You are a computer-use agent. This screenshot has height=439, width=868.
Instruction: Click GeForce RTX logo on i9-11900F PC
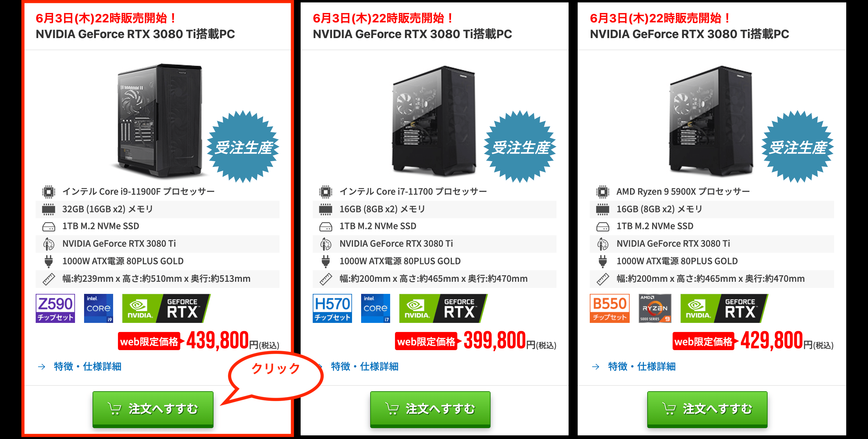click(166, 308)
